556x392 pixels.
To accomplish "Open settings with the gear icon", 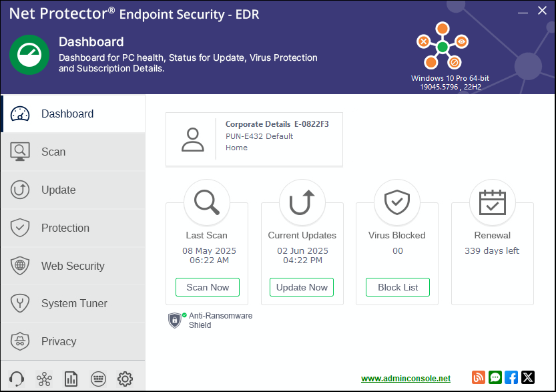I will pyautogui.click(x=125, y=379).
